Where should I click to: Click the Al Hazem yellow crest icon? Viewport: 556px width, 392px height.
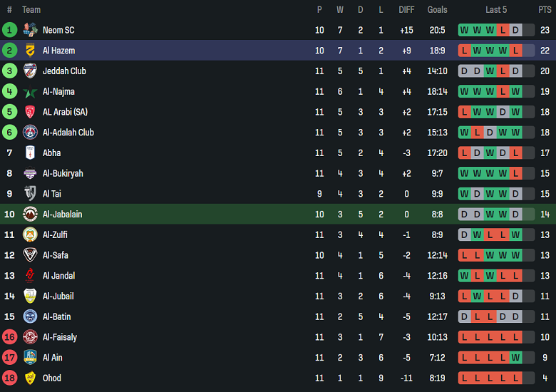coord(30,51)
